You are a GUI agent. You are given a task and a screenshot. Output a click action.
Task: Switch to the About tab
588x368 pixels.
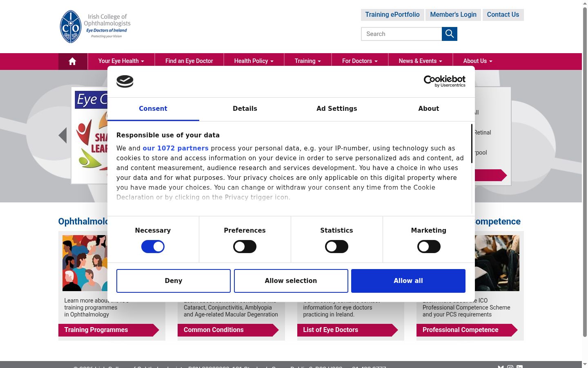coord(429,109)
